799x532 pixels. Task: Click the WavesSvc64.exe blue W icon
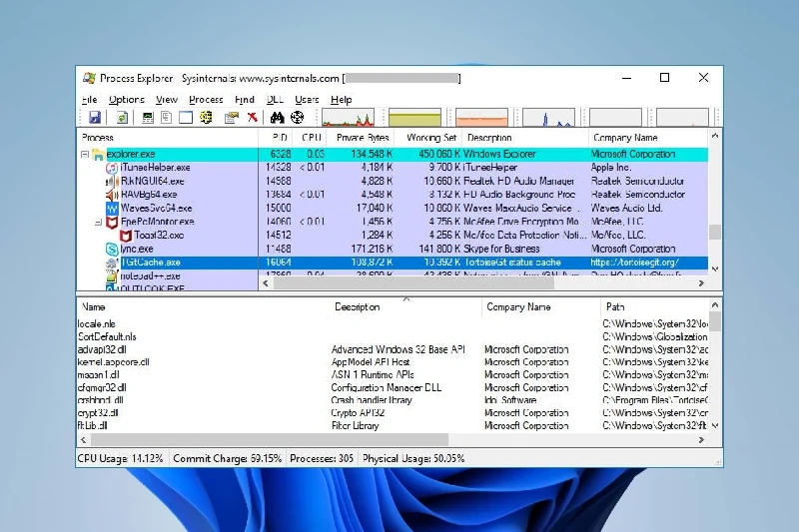112,209
